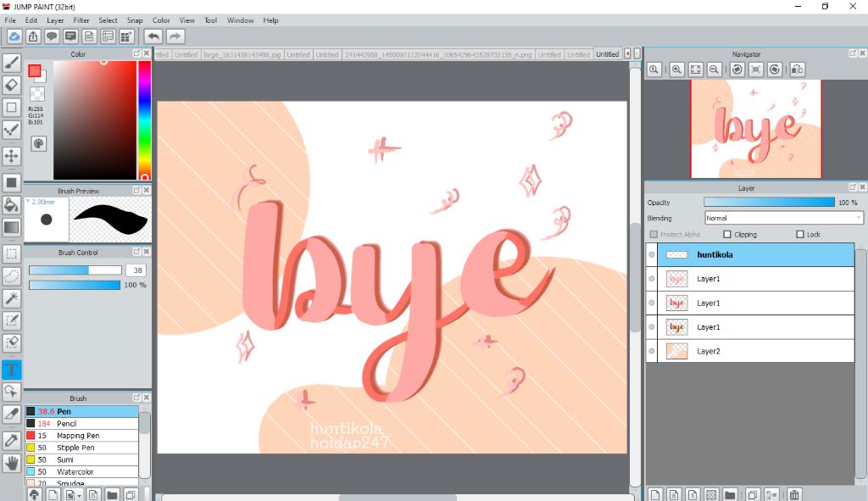The width and height of the screenshot is (868, 501).
Task: Click the red foreground color swatch
Action: 34,71
